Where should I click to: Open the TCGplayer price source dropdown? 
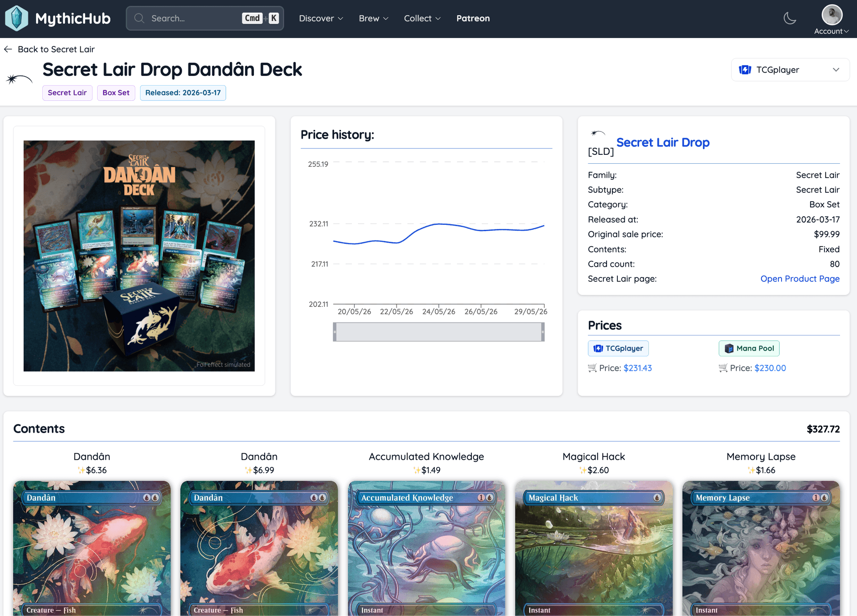[x=790, y=70]
